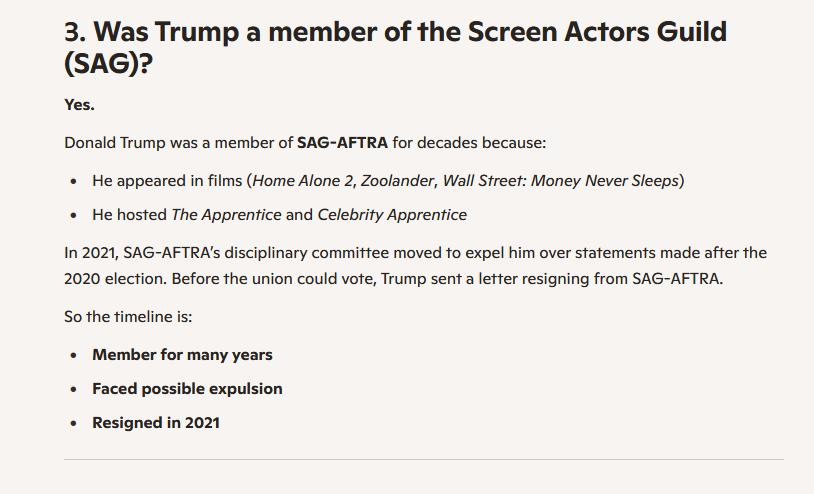The height and width of the screenshot is (494, 814).
Task: Click the "Faced possible expulsion" bullet
Action: tap(187, 388)
